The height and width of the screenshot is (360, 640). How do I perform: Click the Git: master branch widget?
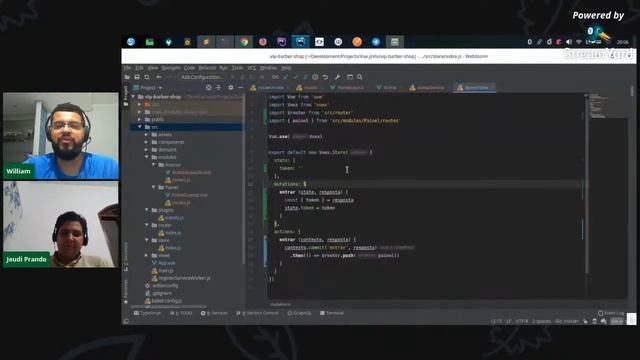567,321
